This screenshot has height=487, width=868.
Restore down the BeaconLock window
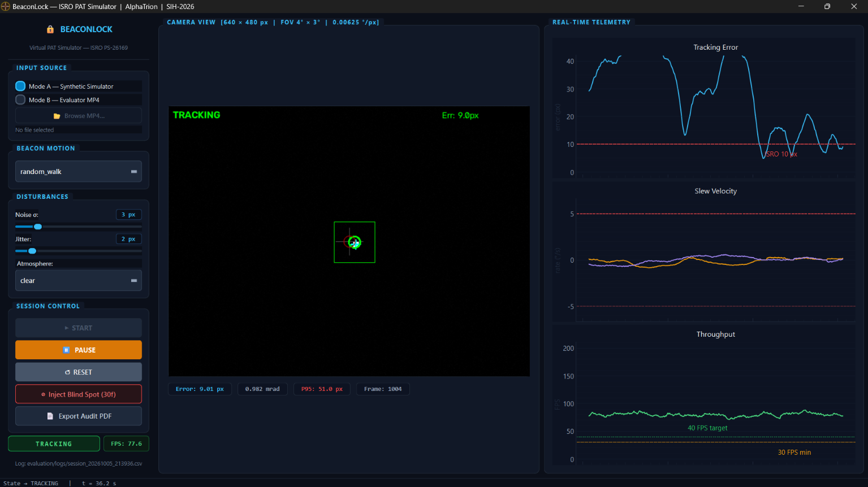tap(827, 6)
